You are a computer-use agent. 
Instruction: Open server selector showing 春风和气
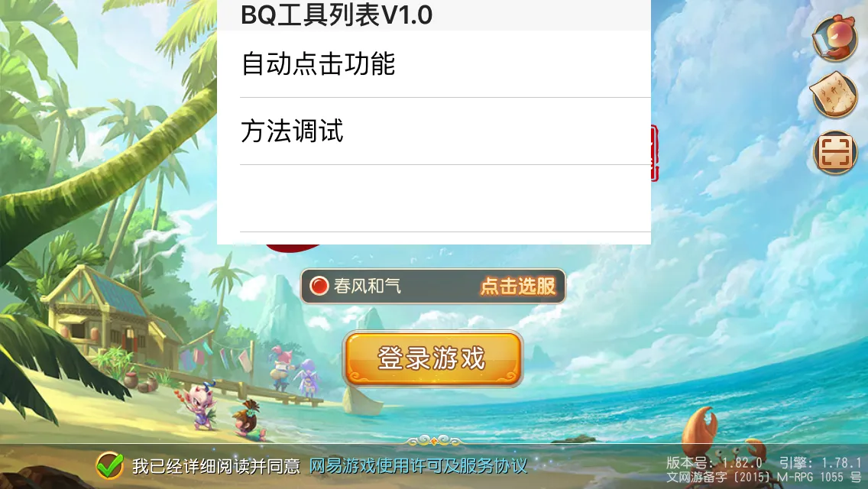(x=433, y=287)
